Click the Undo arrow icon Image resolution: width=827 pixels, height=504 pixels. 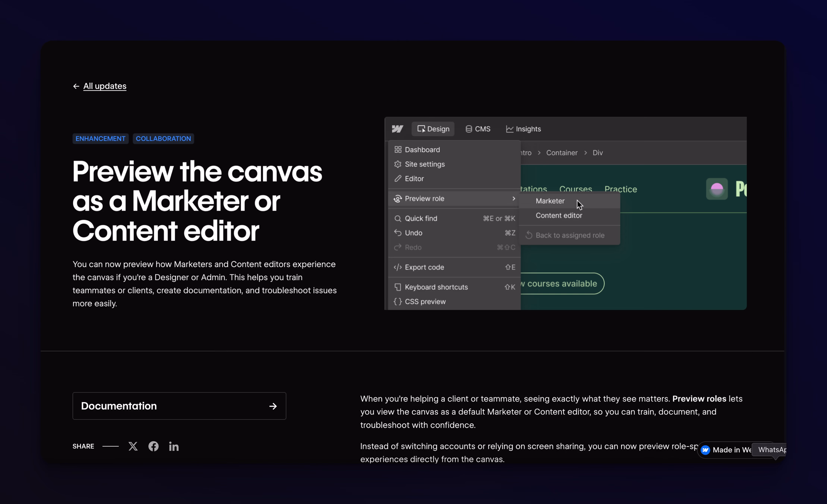pos(398,233)
